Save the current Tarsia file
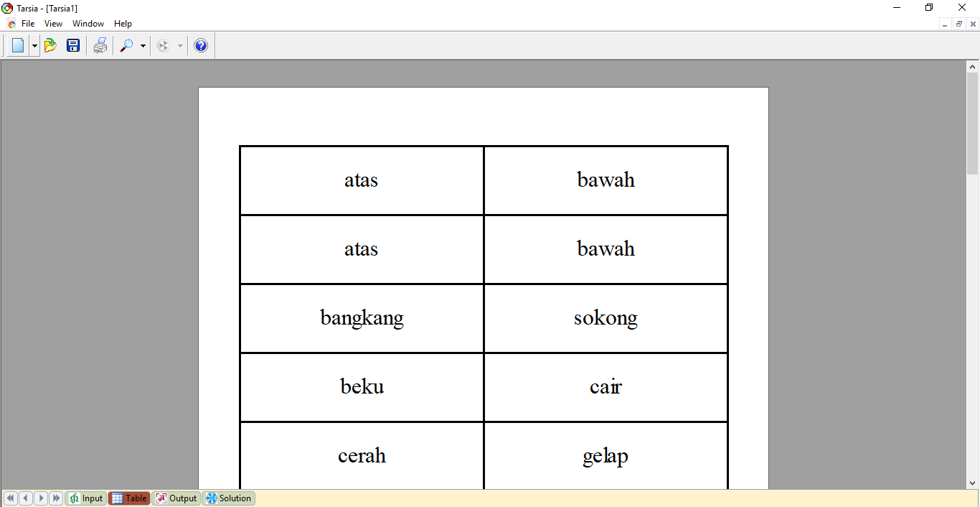This screenshot has width=980, height=507. click(73, 46)
